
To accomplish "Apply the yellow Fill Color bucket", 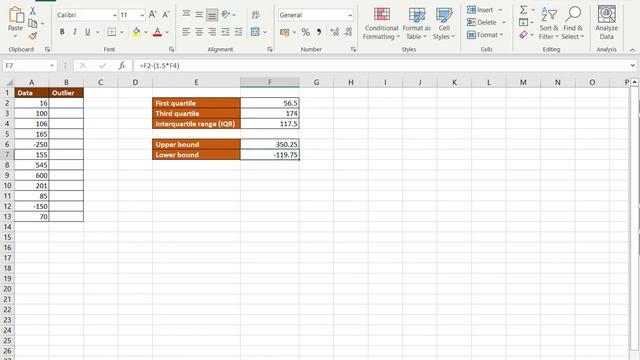I will (x=136, y=32).
